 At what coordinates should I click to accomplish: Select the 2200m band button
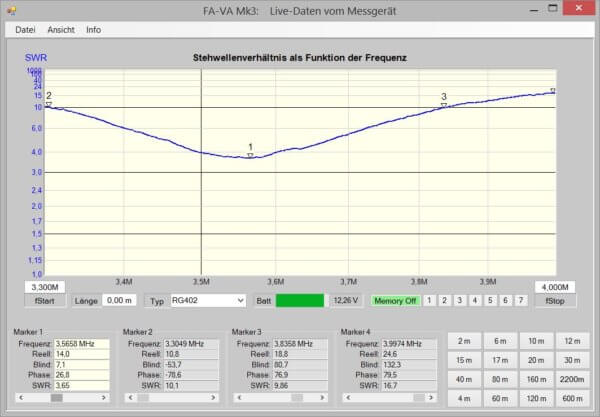tap(572, 379)
